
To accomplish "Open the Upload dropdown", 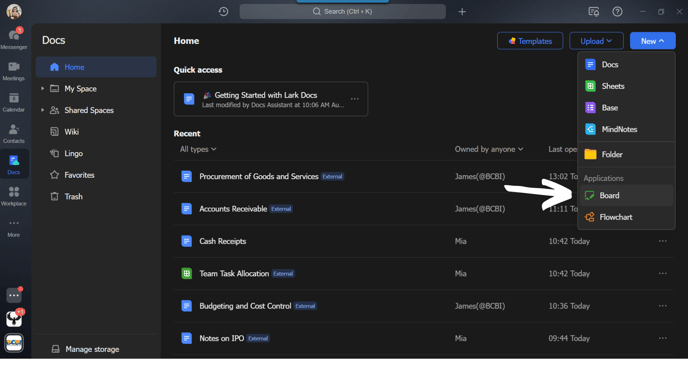I will point(596,41).
